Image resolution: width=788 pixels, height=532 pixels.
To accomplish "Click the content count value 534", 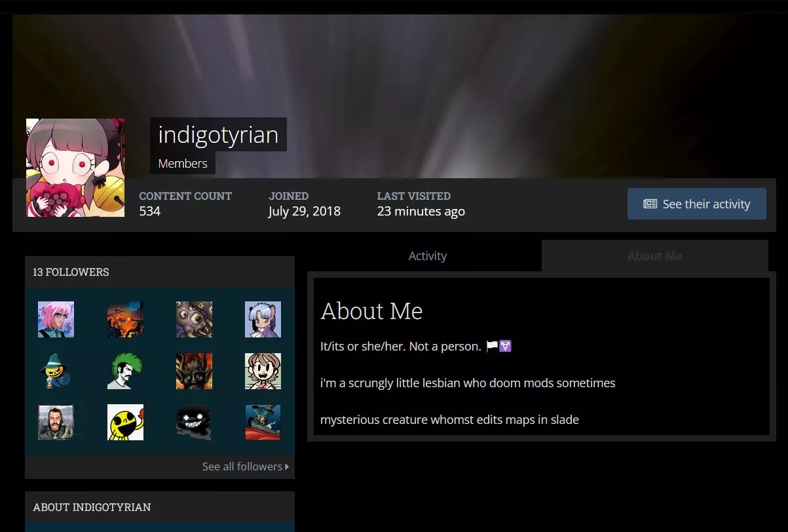I will coord(149,211).
